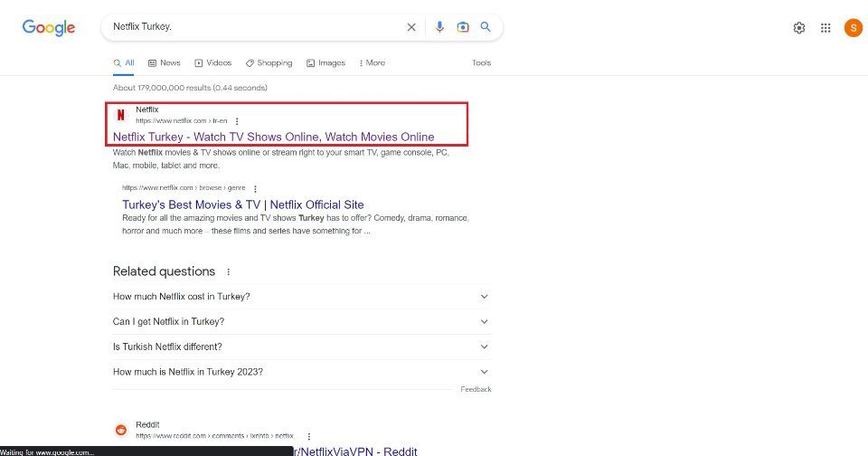Expand 'How much is Netflix in Turkey 2023?'
The image size is (868, 456).
(x=302, y=372)
